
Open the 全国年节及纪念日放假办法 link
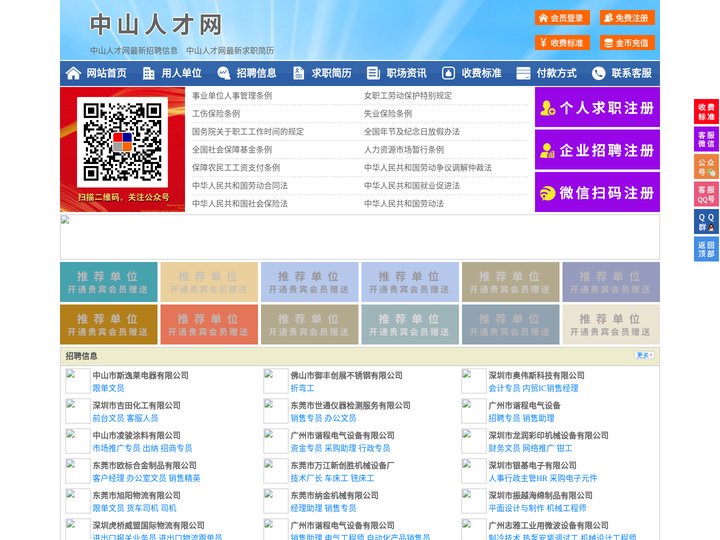coord(412,131)
